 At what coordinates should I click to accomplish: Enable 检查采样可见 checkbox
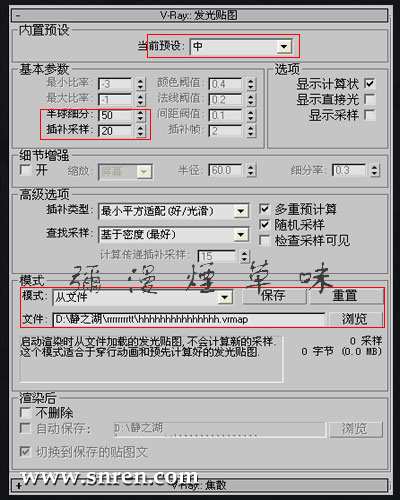[264, 240]
